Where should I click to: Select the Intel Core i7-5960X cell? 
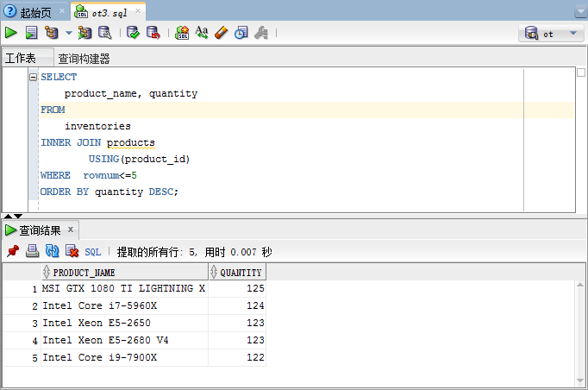tap(124, 306)
